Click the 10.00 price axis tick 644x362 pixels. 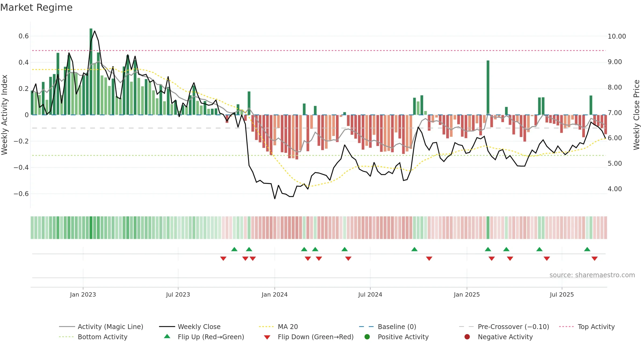point(617,36)
